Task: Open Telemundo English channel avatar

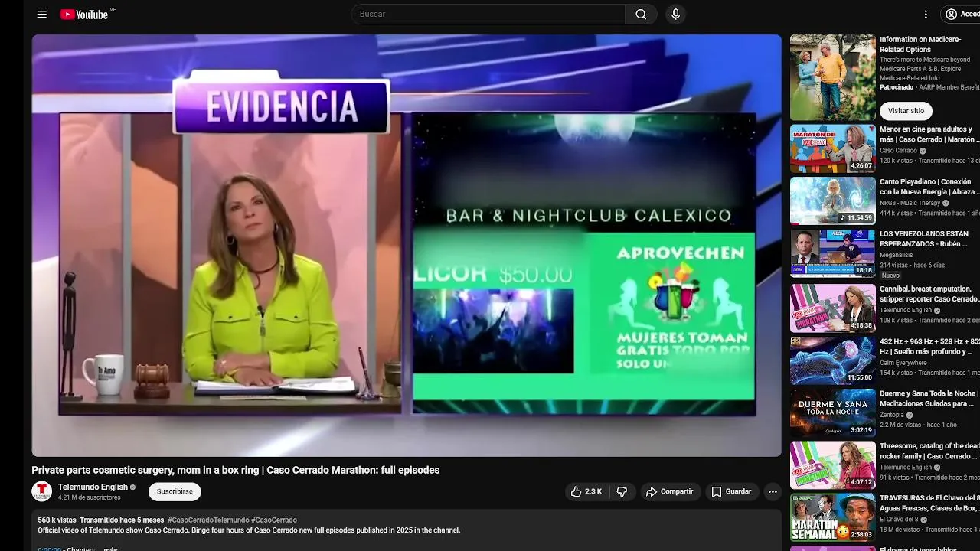Action: pos(41,491)
